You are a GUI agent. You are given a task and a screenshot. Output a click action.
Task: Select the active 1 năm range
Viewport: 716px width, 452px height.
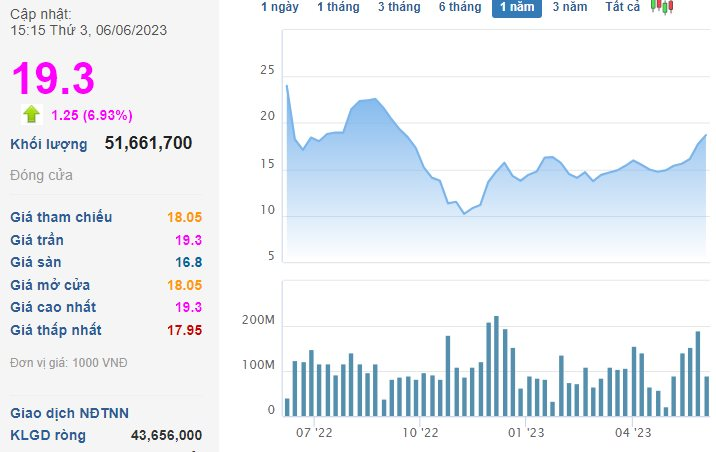pyautogui.click(x=517, y=8)
